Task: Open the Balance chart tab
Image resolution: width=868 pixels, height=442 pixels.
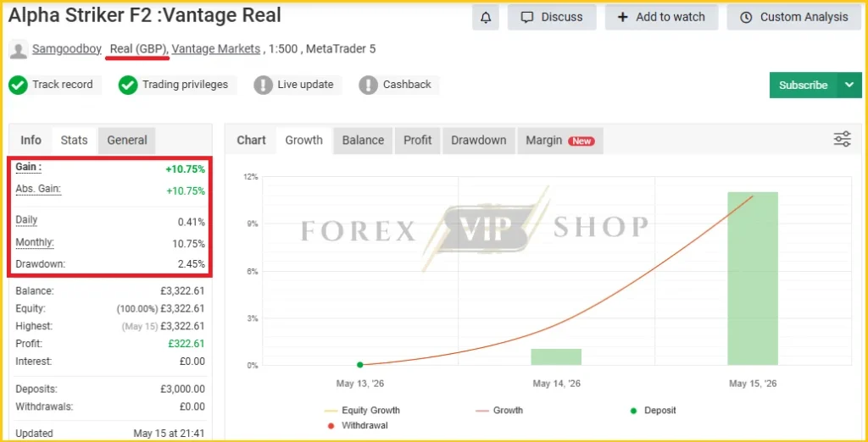Action: [363, 141]
